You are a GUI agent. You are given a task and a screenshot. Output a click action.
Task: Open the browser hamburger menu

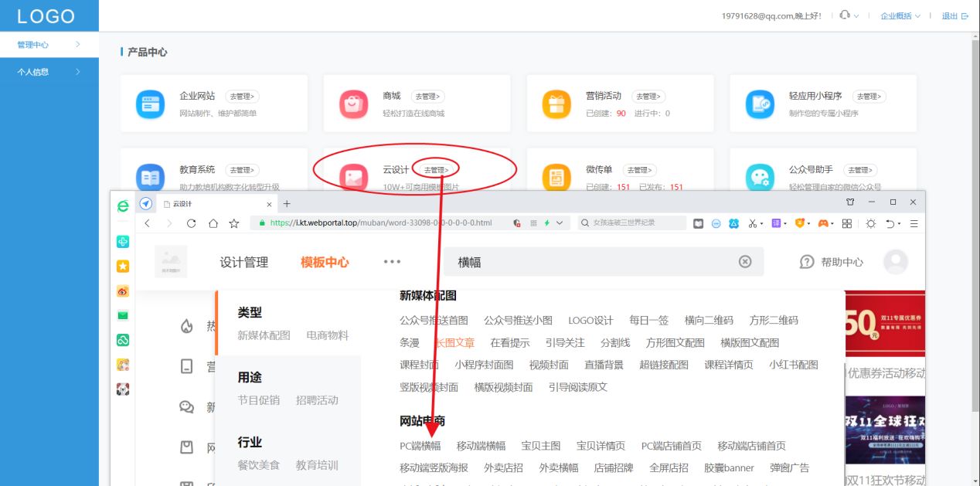pos(914,223)
